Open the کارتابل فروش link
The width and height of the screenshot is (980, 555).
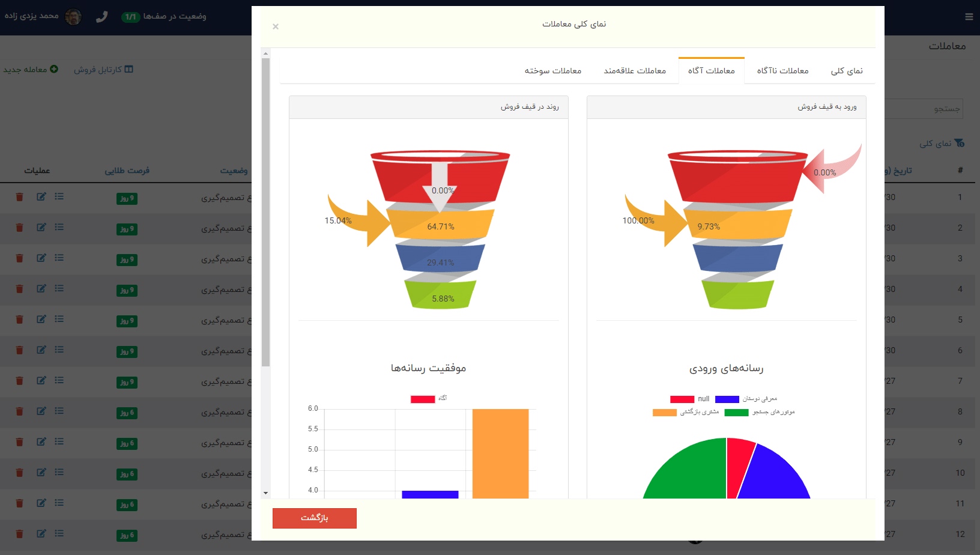coord(103,70)
